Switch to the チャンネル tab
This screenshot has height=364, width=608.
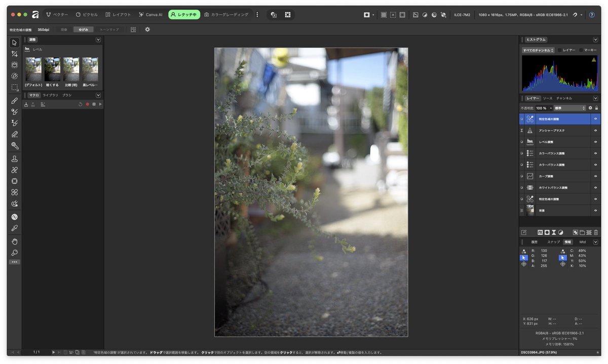click(564, 98)
